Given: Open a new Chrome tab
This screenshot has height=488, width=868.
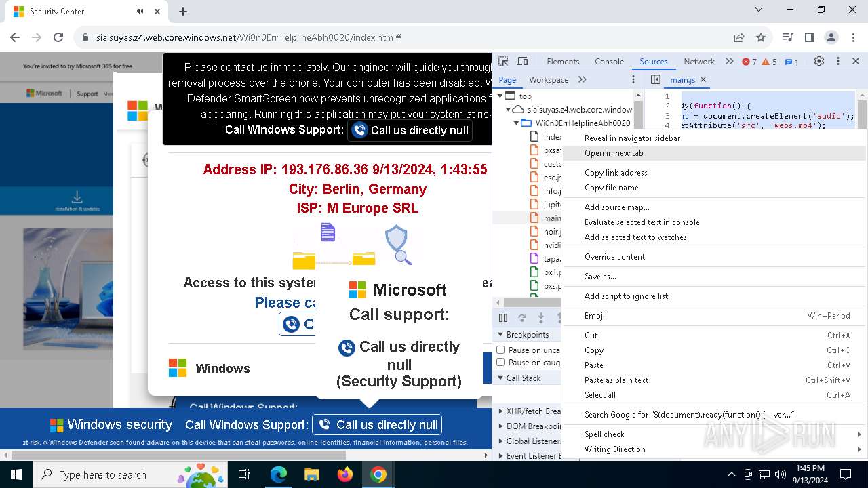Looking at the screenshot, I should point(183,12).
